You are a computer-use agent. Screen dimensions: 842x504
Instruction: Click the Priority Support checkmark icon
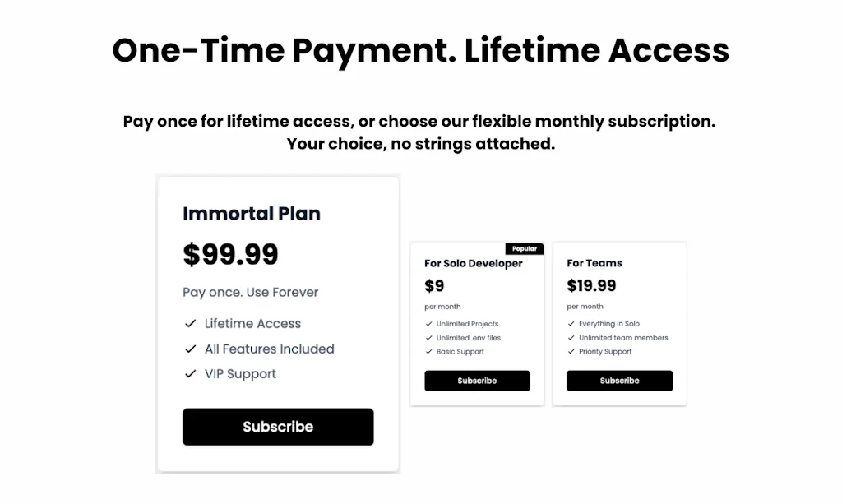[x=571, y=352]
